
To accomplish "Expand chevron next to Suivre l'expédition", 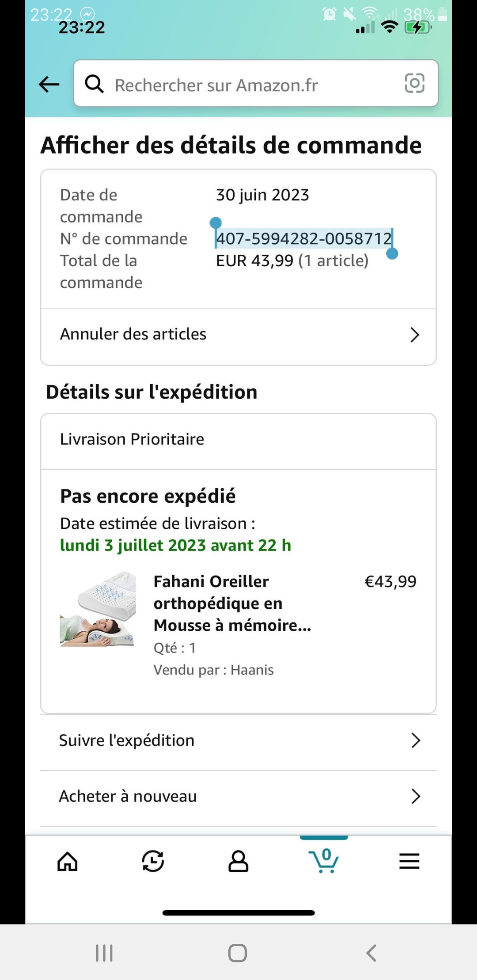I will pos(415,740).
